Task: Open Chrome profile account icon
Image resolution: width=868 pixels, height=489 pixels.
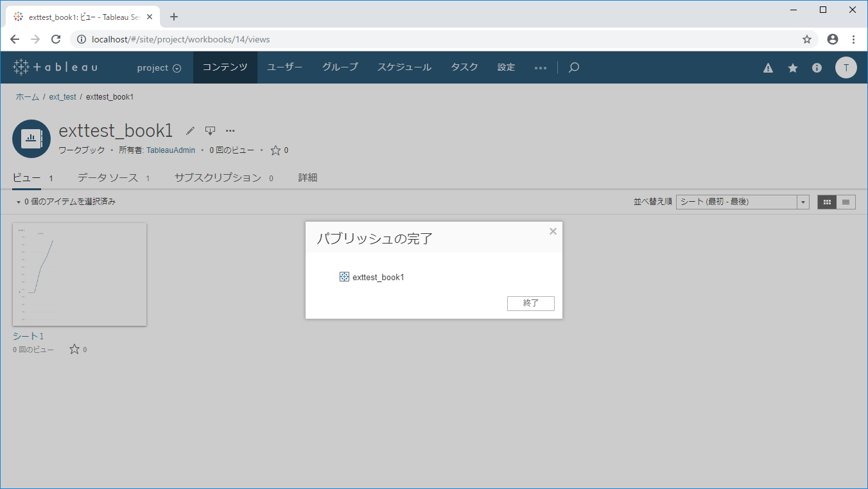Action: click(x=833, y=39)
